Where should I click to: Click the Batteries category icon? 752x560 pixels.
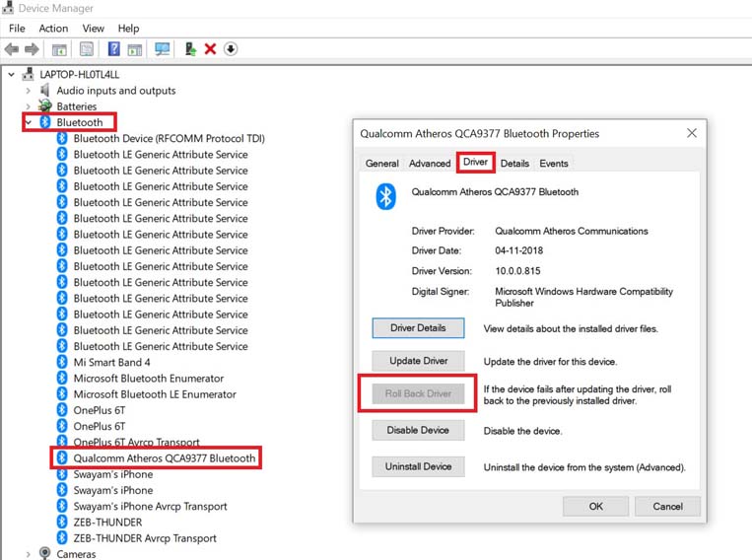(45, 105)
